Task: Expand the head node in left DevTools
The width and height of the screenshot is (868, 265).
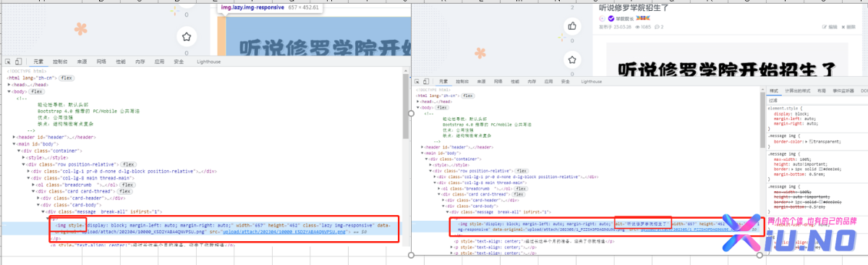Action: (9, 85)
